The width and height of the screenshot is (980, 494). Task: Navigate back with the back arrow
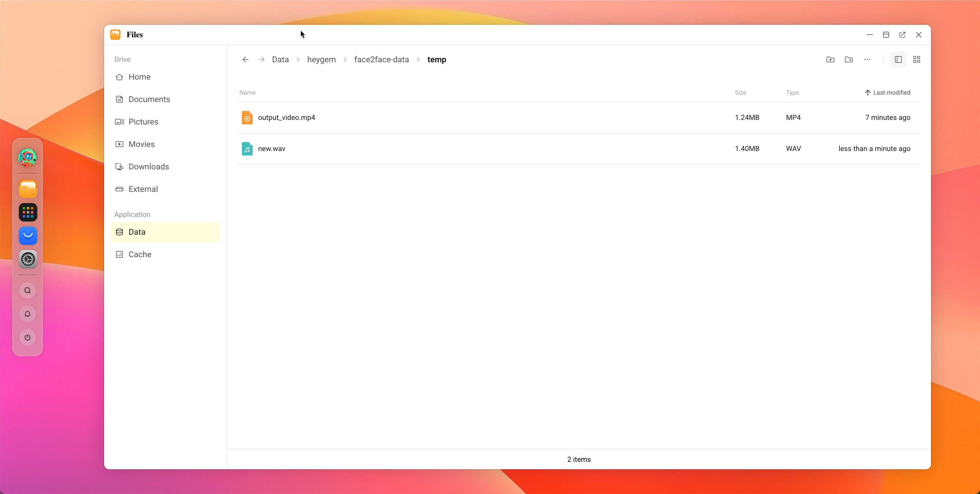[245, 59]
